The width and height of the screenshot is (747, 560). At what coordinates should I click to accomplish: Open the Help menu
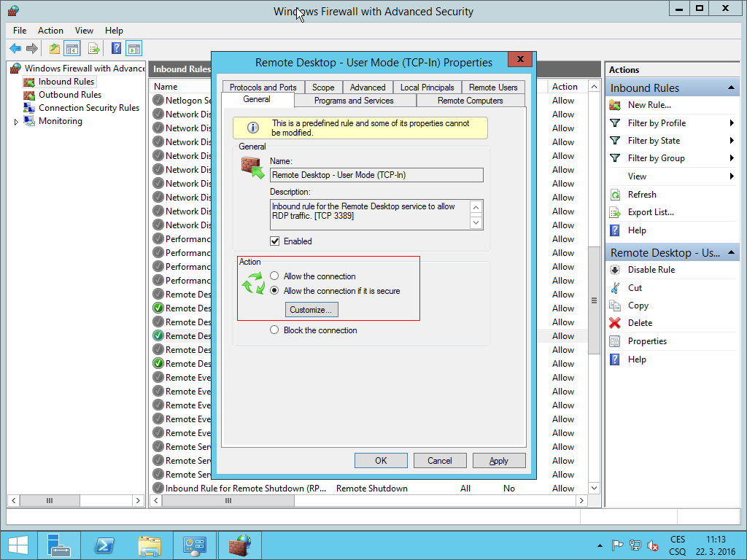(x=114, y=31)
